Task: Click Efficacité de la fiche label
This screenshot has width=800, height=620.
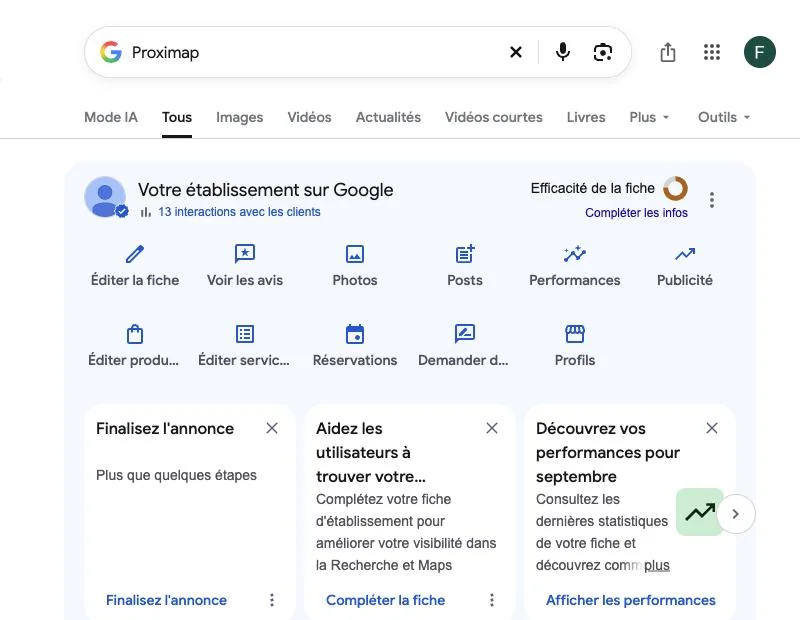Action: point(592,188)
